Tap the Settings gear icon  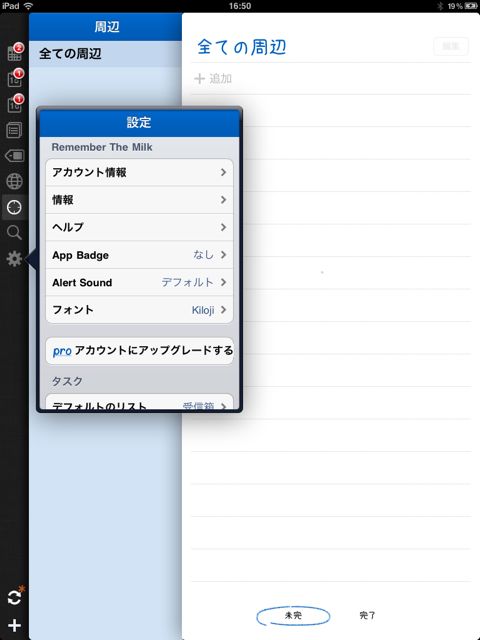(15, 259)
